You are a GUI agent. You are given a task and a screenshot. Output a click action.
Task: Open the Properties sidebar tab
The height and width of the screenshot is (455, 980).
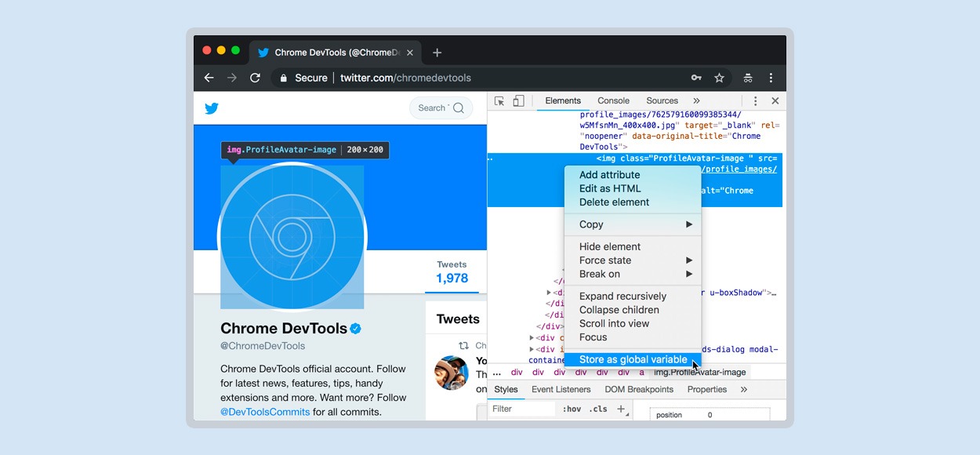pos(707,390)
